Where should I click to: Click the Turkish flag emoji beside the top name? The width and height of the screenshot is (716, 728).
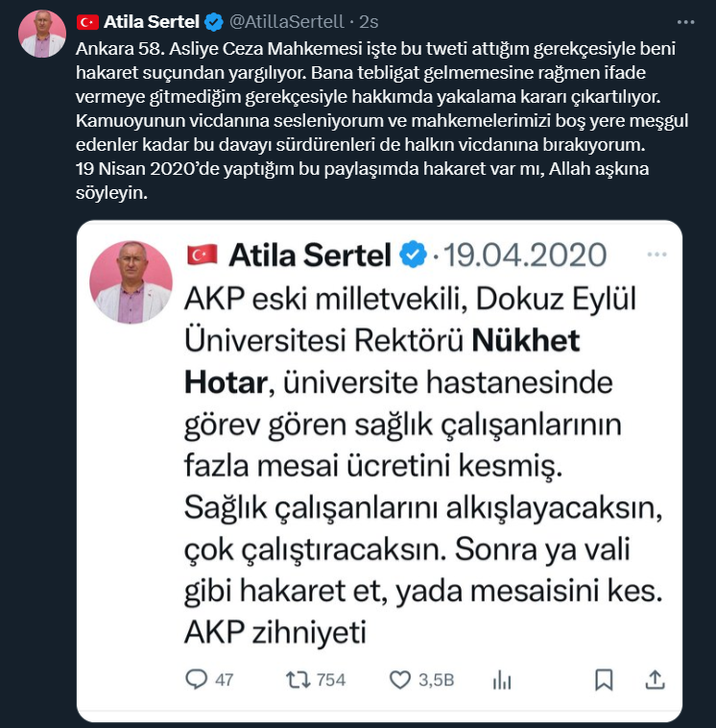(88, 21)
